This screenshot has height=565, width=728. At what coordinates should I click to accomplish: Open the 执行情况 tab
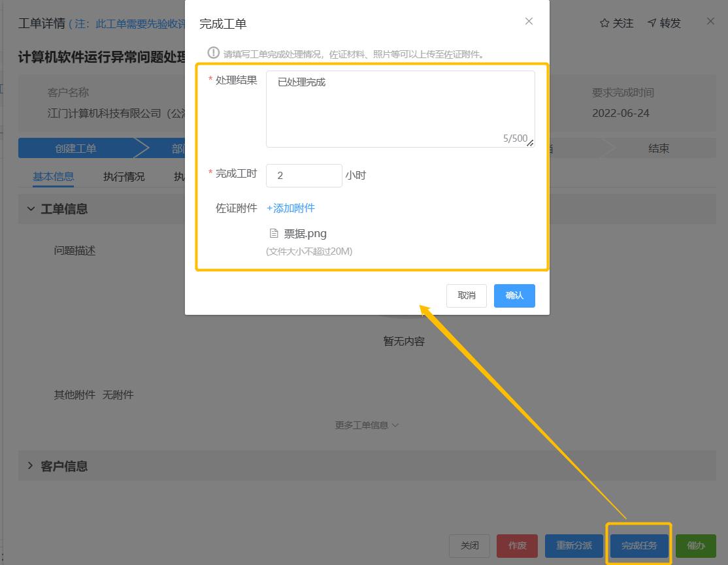point(124,176)
